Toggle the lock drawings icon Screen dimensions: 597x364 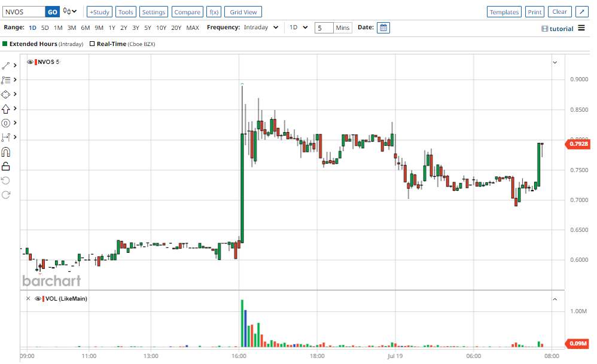[6, 166]
